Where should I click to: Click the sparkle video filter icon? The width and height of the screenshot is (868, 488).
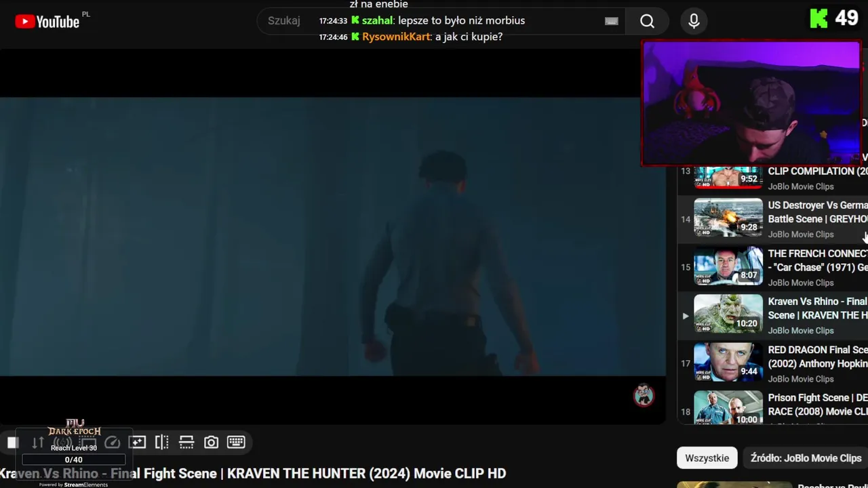point(138,443)
